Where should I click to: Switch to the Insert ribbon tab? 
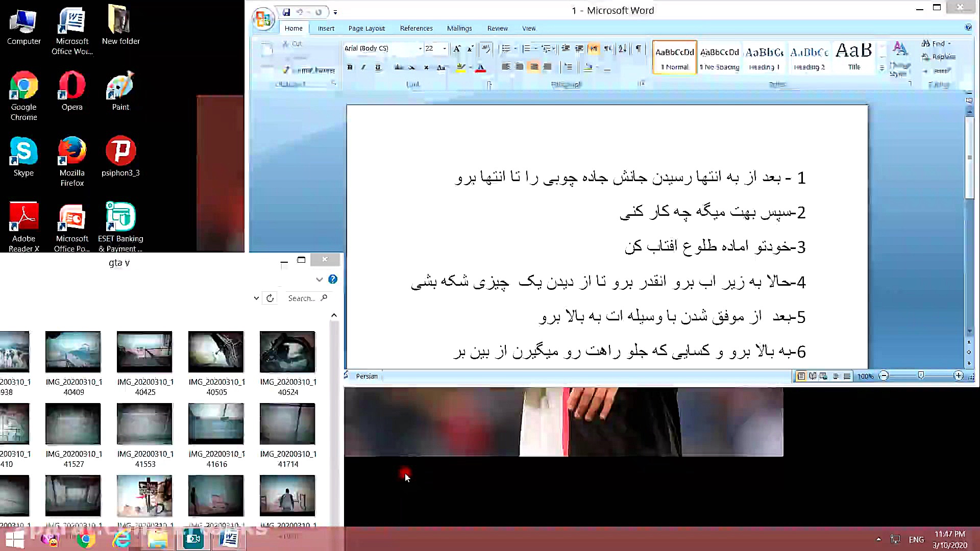pos(326,28)
